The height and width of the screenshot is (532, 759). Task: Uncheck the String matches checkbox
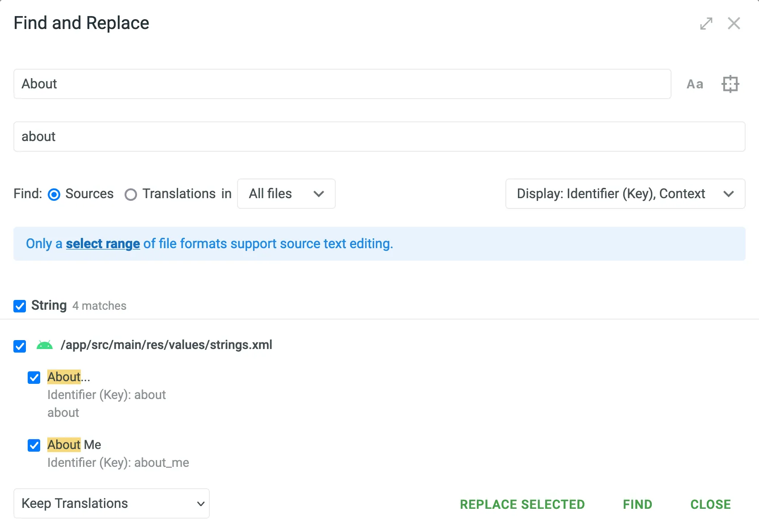pos(20,306)
